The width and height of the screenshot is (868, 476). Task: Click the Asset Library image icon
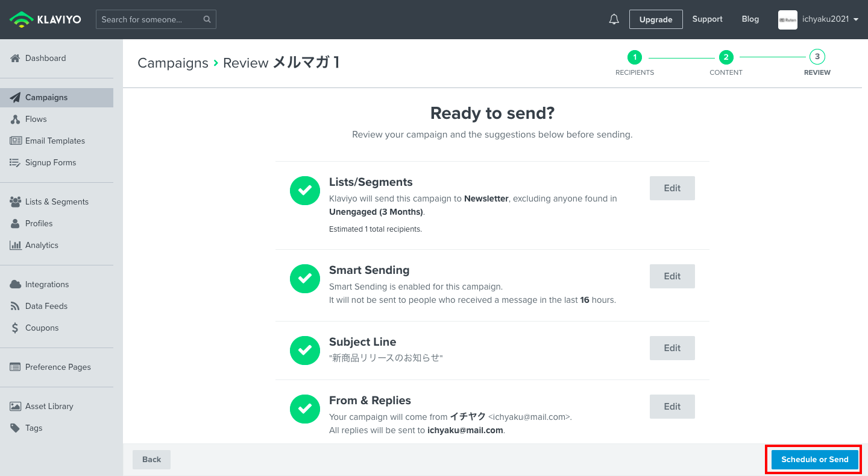(16, 406)
